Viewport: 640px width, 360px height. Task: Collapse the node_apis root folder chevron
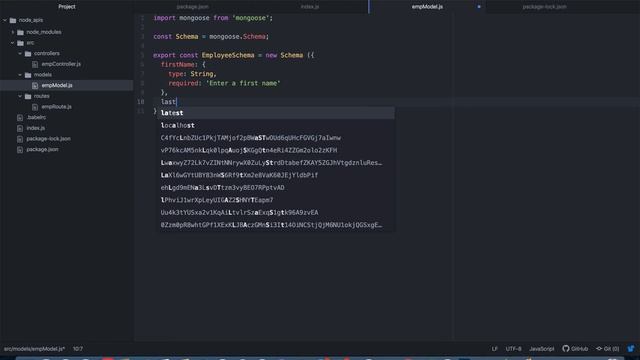point(5,20)
